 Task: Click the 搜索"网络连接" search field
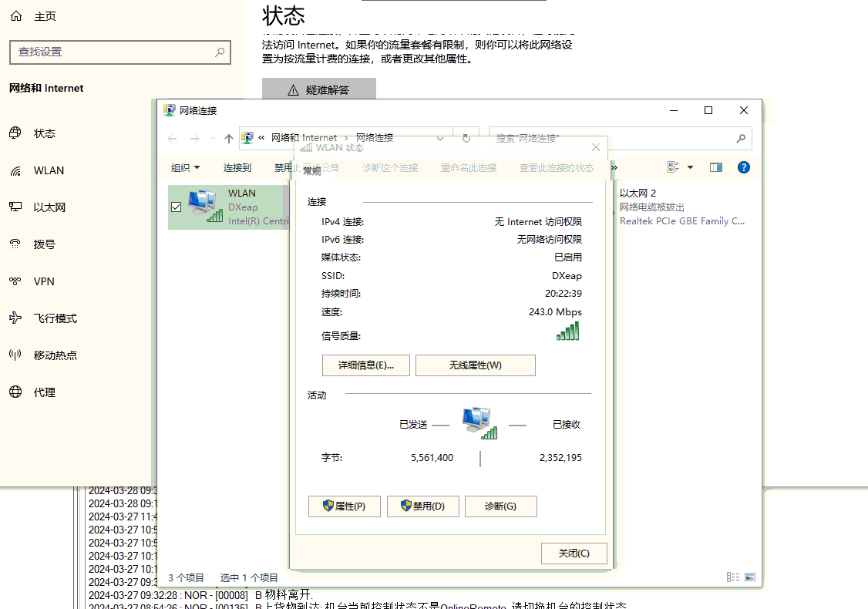[x=620, y=139]
